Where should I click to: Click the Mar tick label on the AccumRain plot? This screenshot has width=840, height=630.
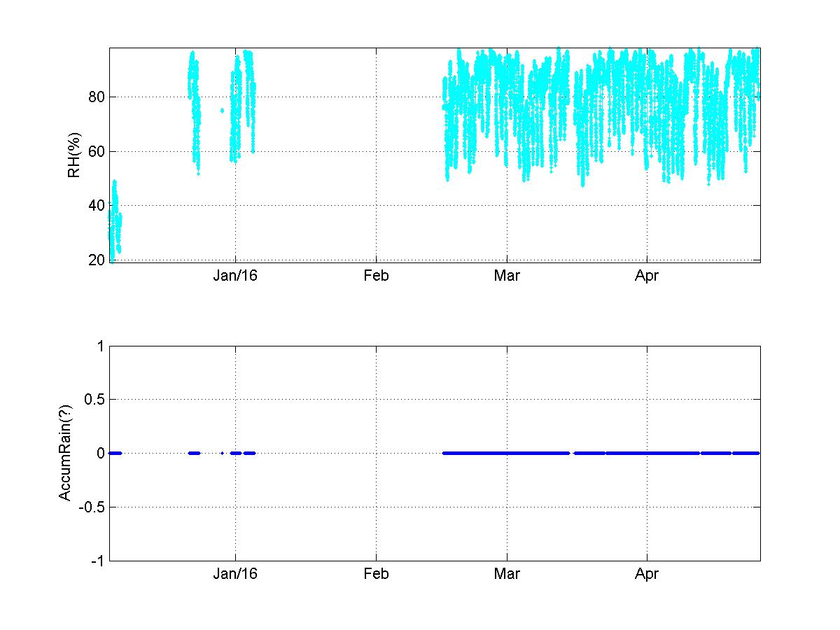(507, 575)
